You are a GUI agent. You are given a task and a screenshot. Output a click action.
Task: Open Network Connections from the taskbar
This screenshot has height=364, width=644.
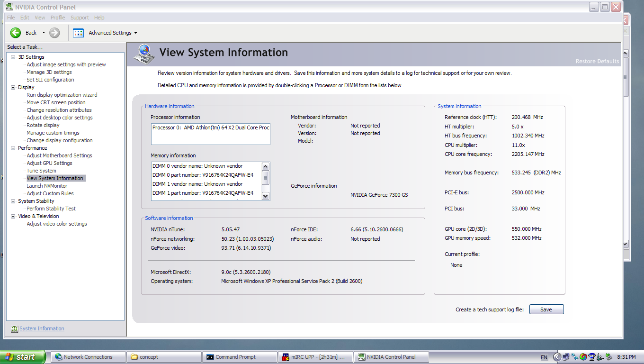click(88, 357)
